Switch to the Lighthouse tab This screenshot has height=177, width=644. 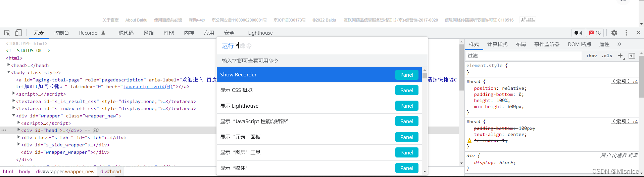260,33
